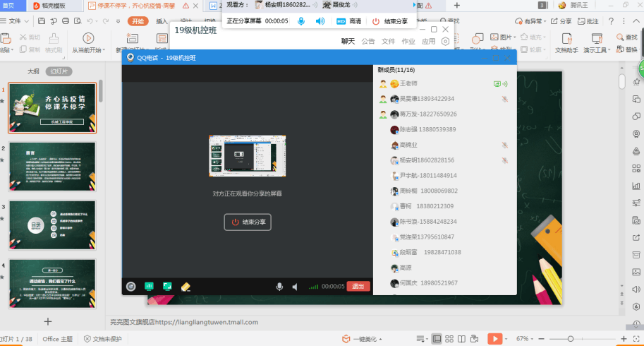Select slide 4 thumbnail in the slide panel
The image size is (644, 346).
pos(52,284)
